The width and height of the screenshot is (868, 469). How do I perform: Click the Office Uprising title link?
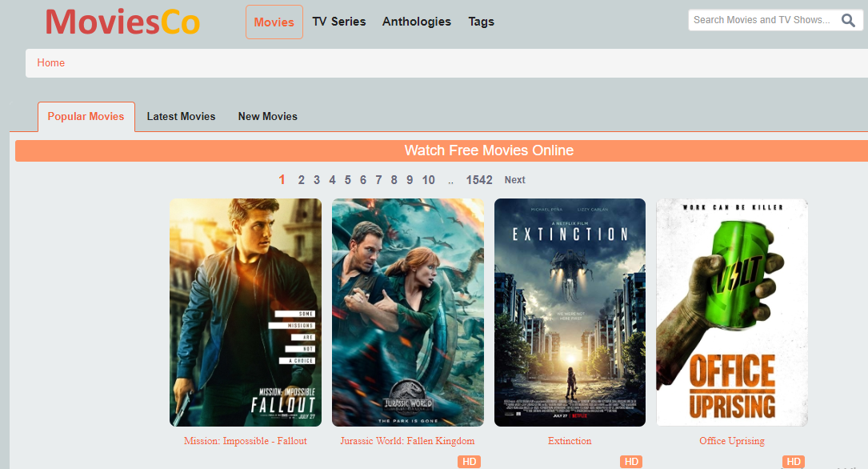pos(731,441)
